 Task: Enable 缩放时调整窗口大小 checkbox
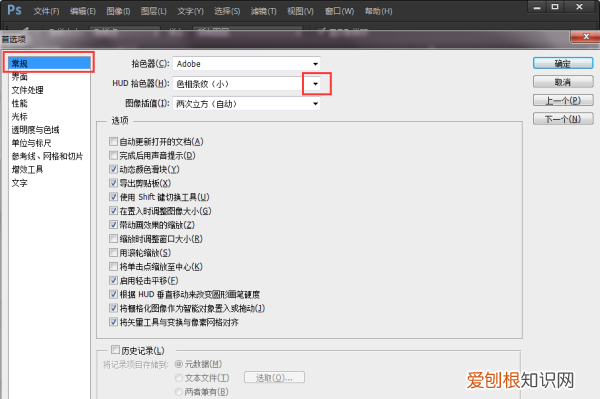[113, 239]
